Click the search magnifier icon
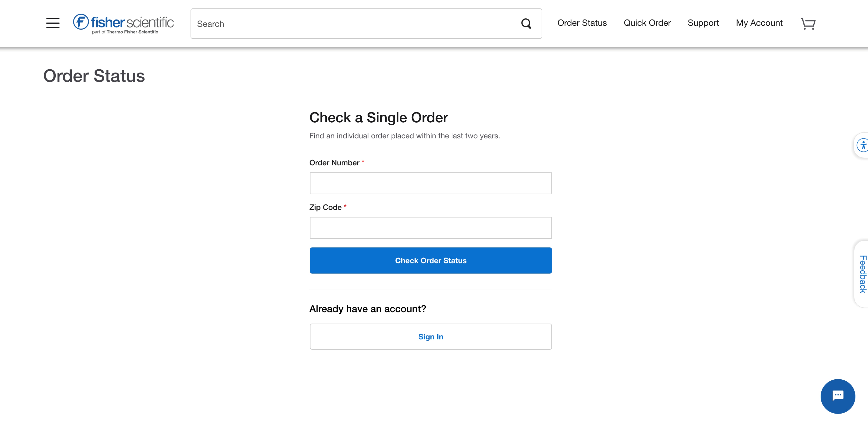 [x=526, y=24]
